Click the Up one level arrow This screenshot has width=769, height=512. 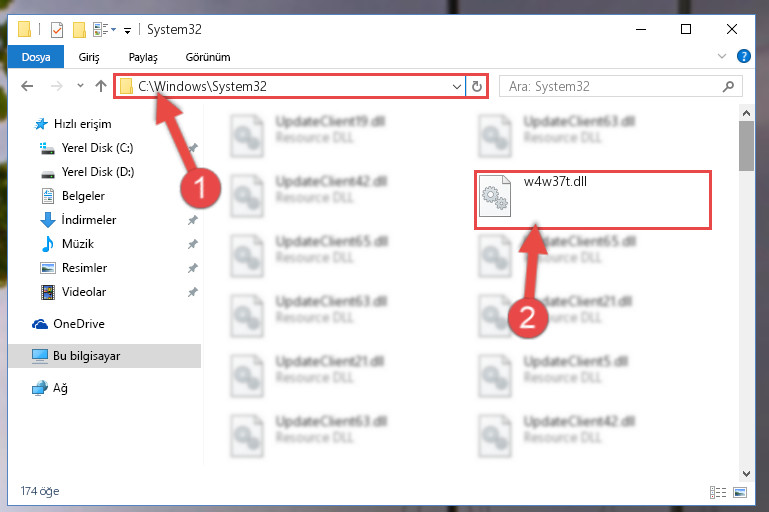[x=101, y=86]
